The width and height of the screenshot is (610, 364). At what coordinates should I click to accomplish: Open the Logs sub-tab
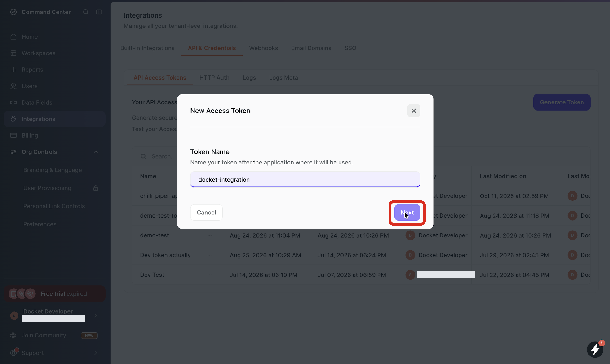click(x=249, y=78)
